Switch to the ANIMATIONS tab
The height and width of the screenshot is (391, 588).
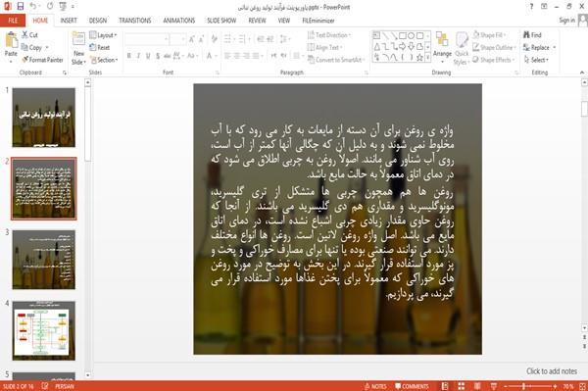[x=179, y=21]
